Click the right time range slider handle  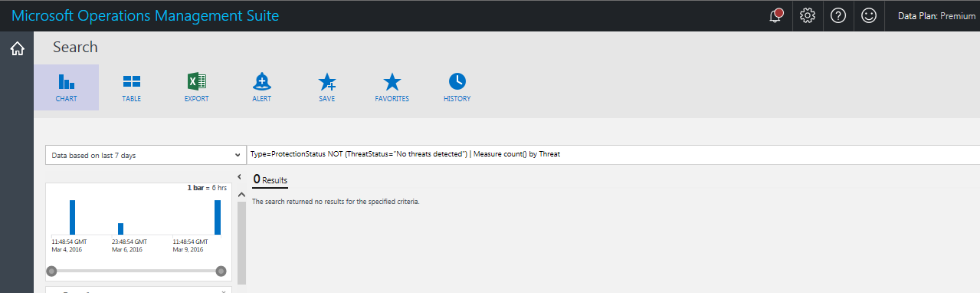221,271
